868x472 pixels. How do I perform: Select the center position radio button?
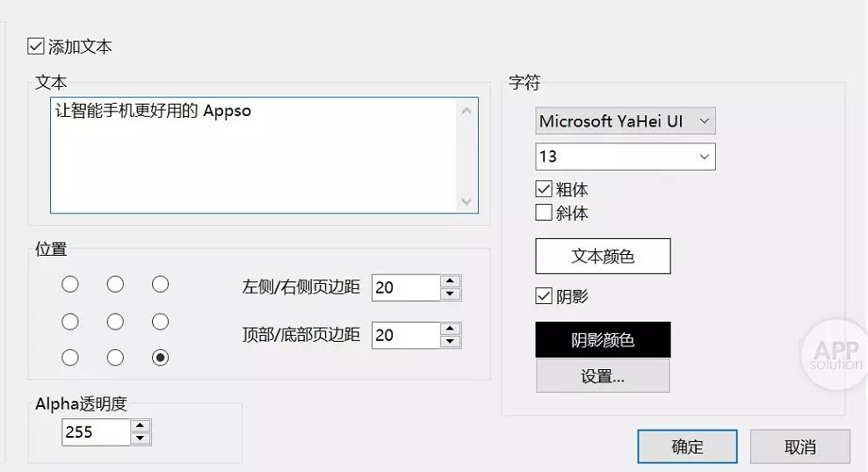[x=115, y=322]
